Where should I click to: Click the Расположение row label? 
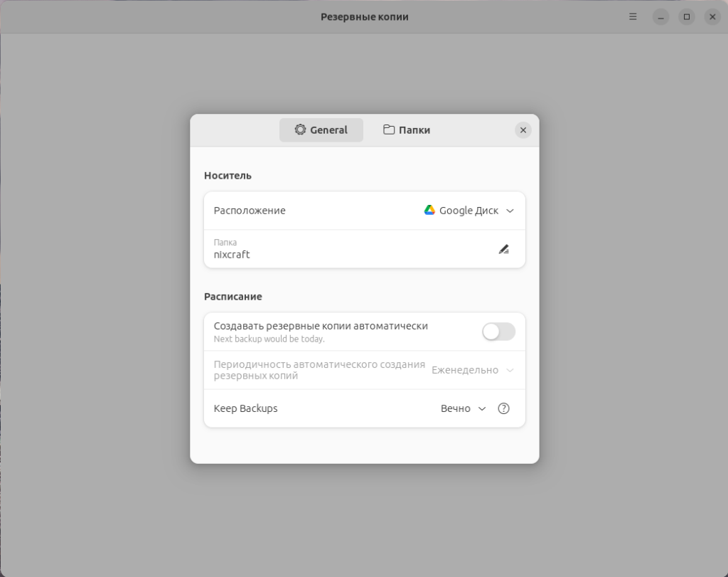click(250, 211)
